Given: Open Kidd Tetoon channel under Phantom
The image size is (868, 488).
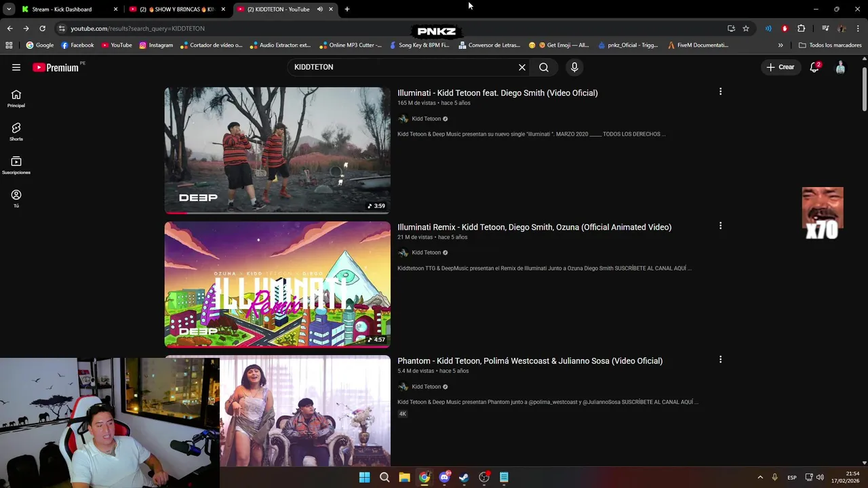Looking at the screenshot, I should point(427,387).
